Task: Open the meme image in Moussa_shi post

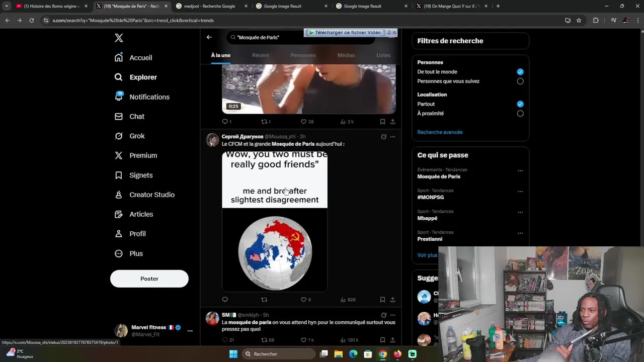Action: pyautogui.click(x=275, y=221)
